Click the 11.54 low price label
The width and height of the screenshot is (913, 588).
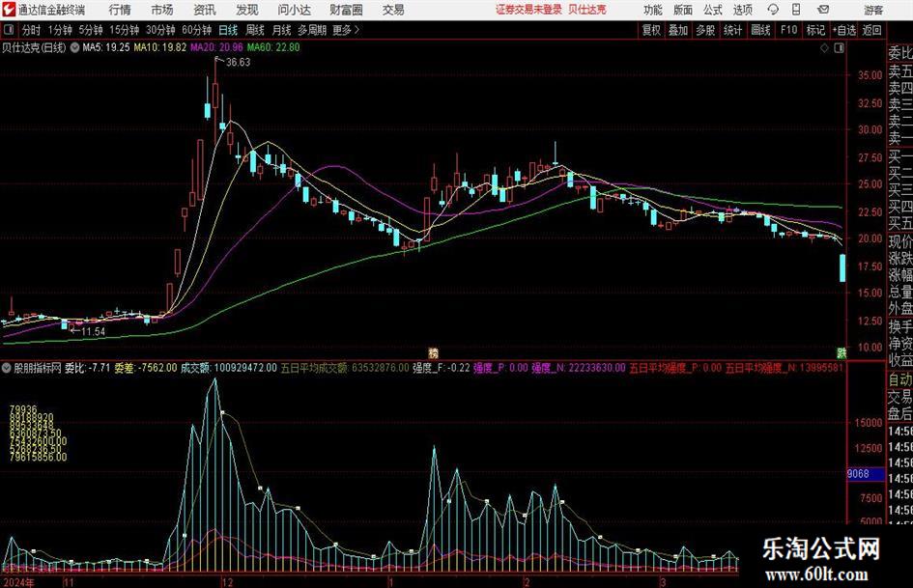coord(93,332)
